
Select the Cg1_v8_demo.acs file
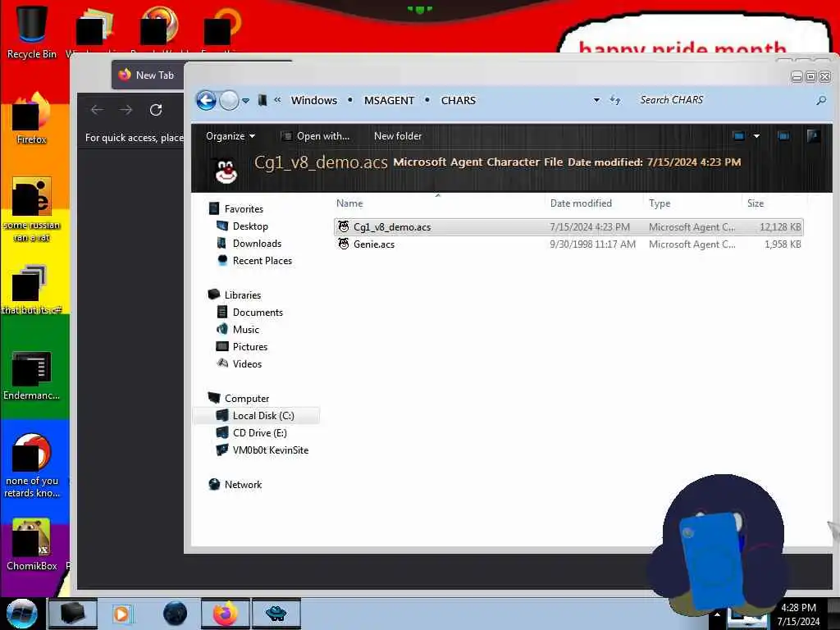[568, 227]
